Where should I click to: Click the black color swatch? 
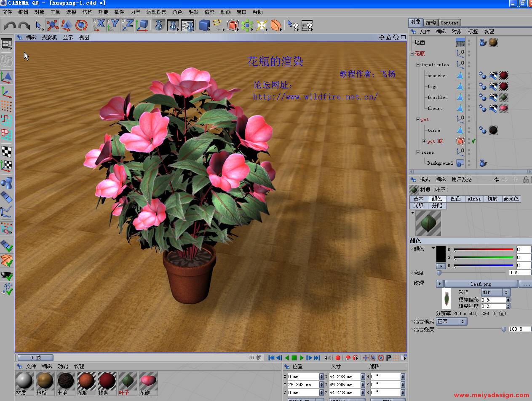pos(441,254)
